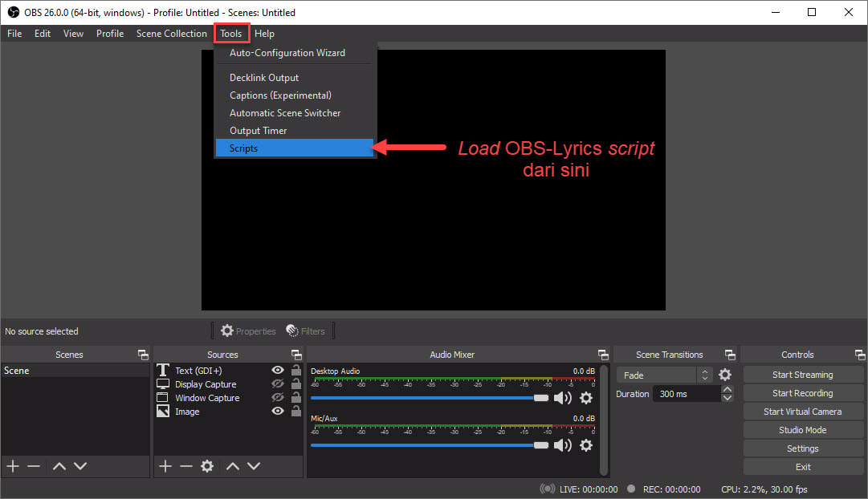Increase transition Duration value
Screen dimensions: 868x499
point(727,389)
